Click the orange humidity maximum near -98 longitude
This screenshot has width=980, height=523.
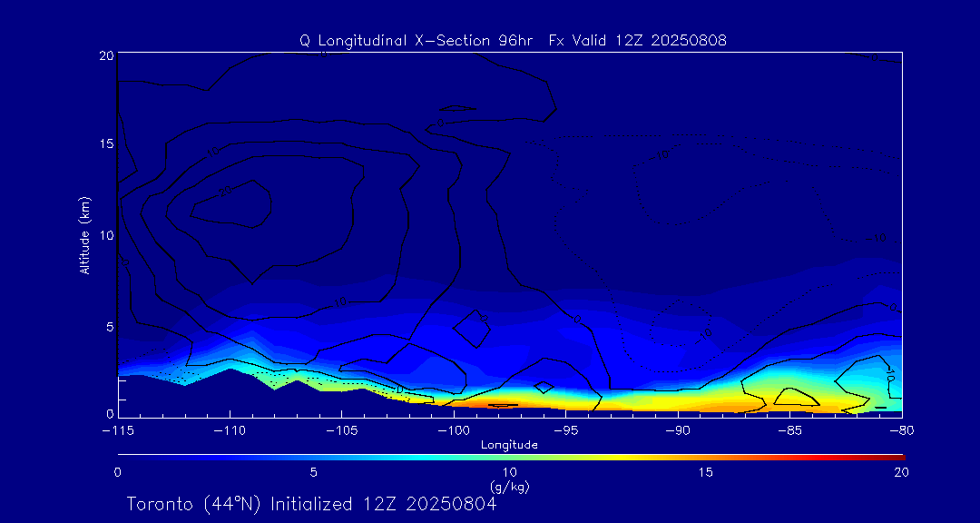[502, 403]
